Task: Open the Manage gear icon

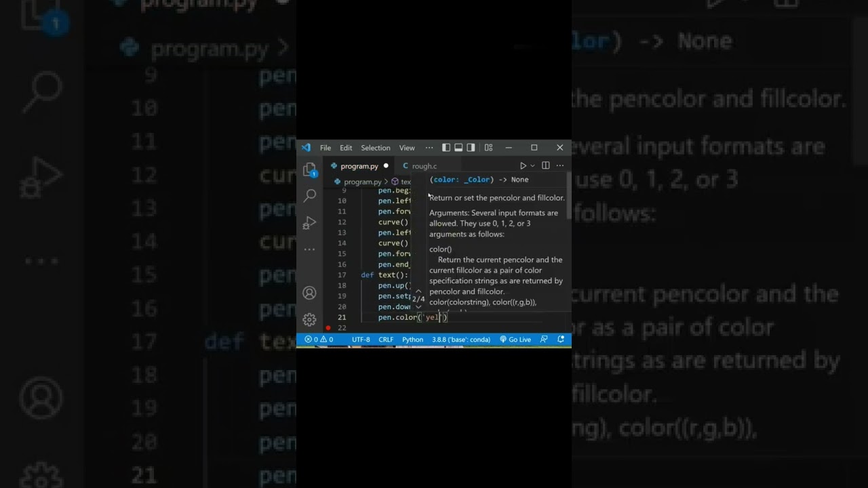Action: tap(310, 319)
